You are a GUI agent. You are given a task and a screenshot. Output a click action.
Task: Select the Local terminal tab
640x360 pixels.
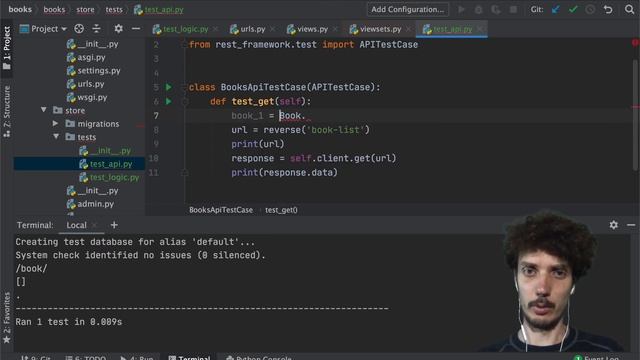(x=76, y=225)
